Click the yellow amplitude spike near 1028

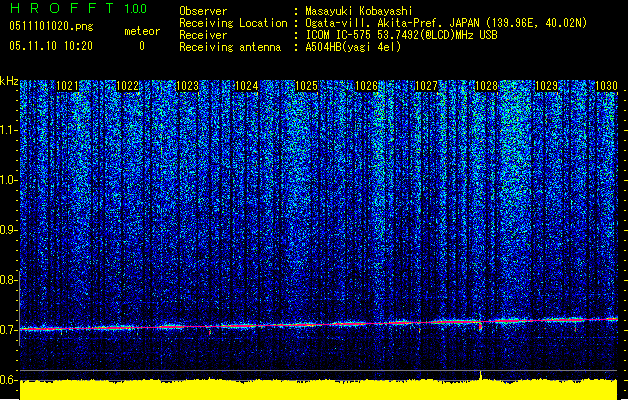(481, 376)
